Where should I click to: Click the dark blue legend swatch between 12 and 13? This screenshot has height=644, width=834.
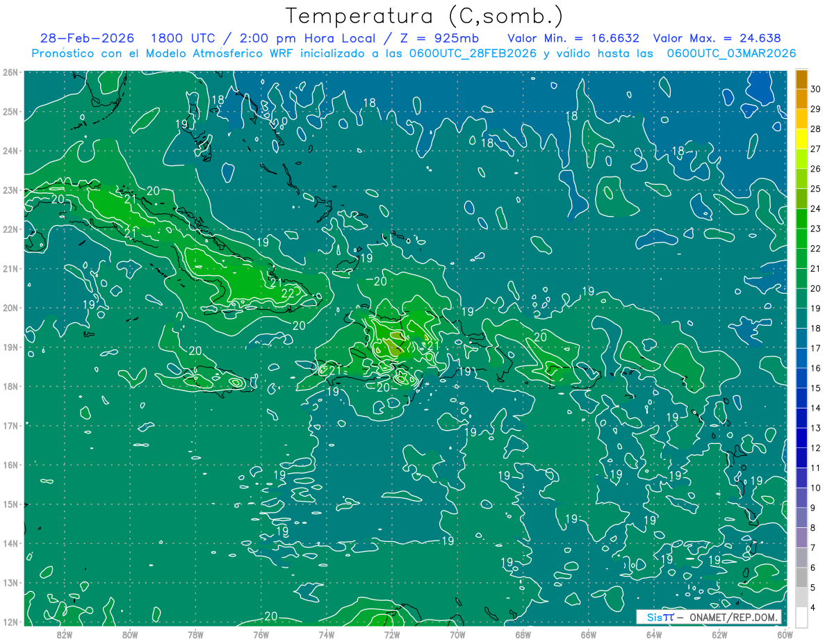[x=801, y=438]
